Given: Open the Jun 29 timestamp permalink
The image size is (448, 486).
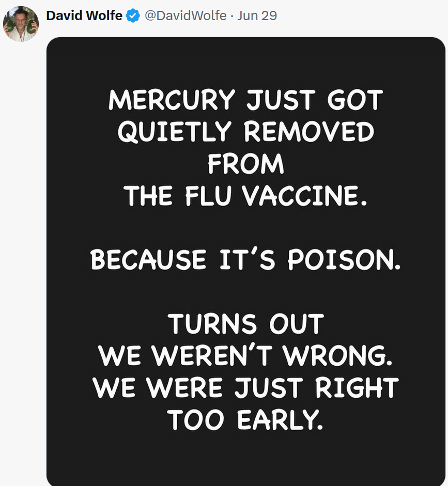Looking at the screenshot, I should click(257, 15).
